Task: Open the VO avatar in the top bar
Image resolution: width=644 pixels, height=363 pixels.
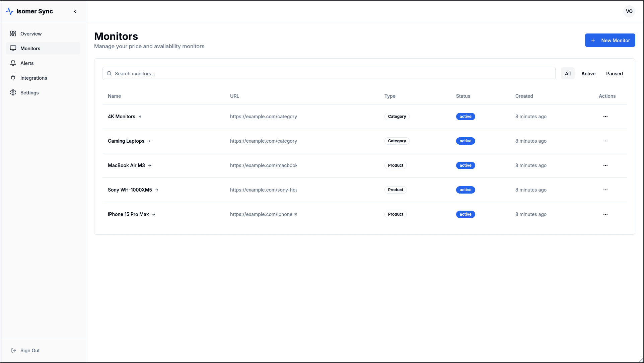Action: tap(629, 11)
